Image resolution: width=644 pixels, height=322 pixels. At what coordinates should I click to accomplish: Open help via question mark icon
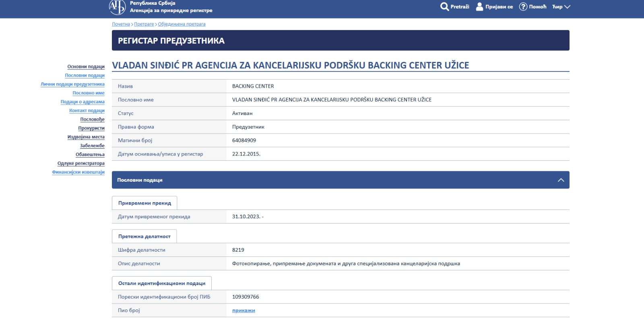pyautogui.click(x=523, y=7)
